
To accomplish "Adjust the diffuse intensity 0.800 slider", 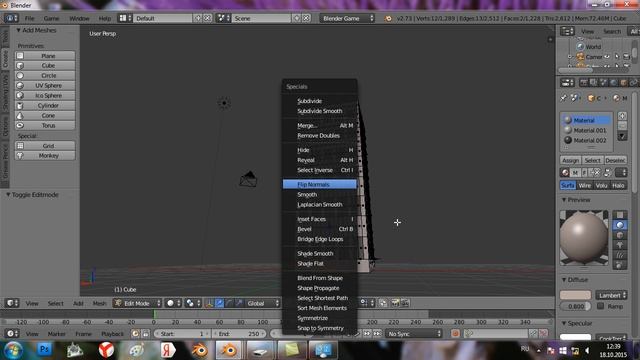I will pyautogui.click(x=576, y=306).
